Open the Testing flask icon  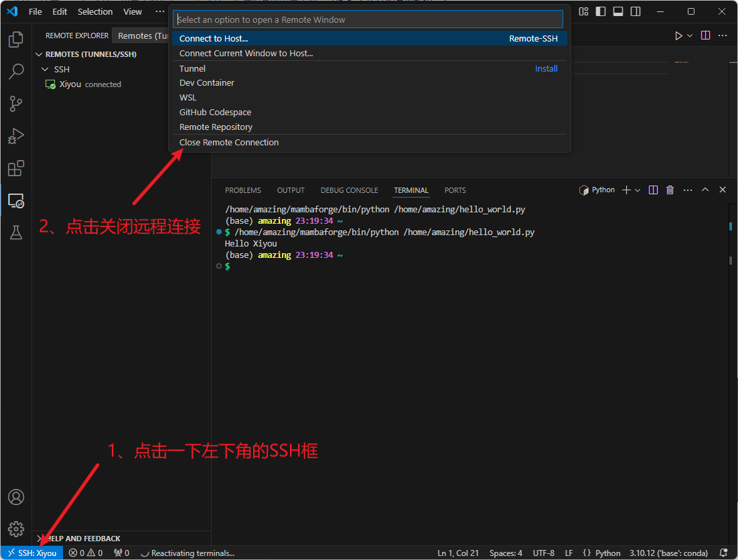click(x=15, y=232)
